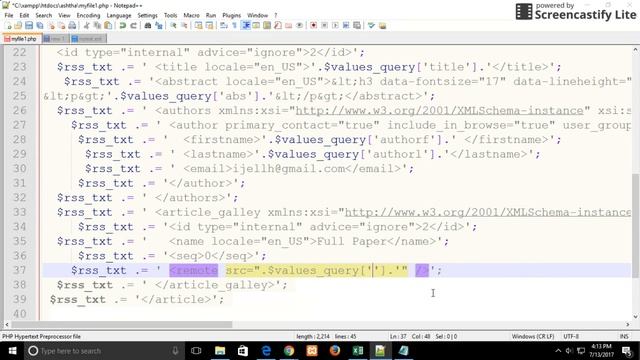Open the Edit menu
The width and height of the screenshot is (640, 360).
pos(24,16)
